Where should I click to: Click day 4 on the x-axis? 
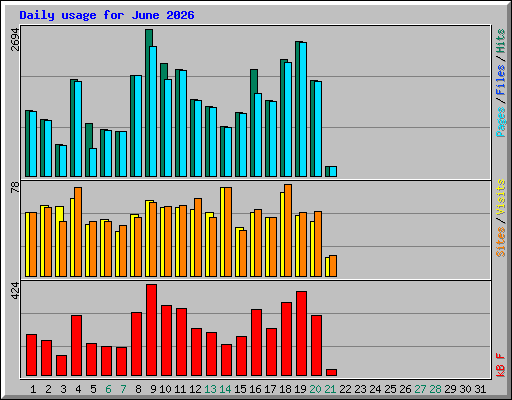(78, 389)
